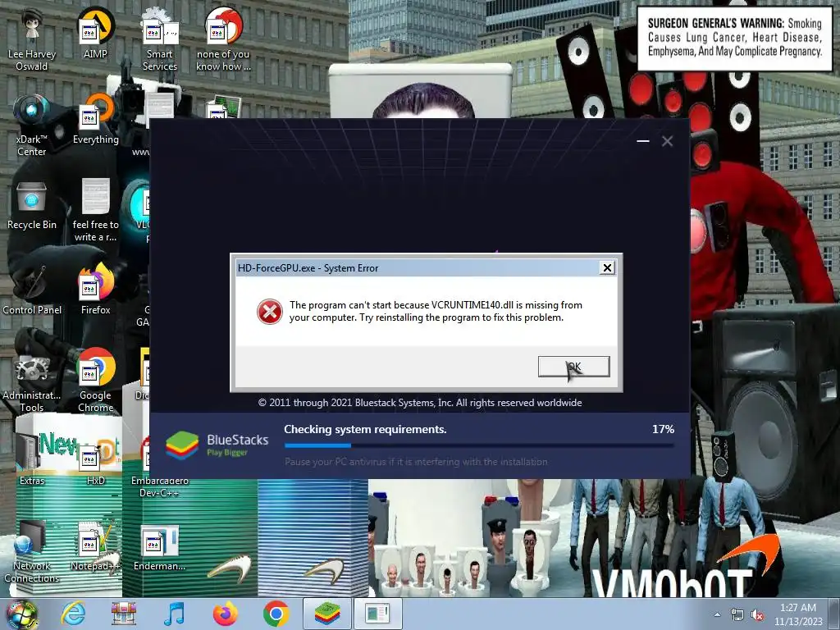Image resolution: width=840 pixels, height=630 pixels.
Task: Open Lee Harvey Oswald desktop icon
Action: 32,39
